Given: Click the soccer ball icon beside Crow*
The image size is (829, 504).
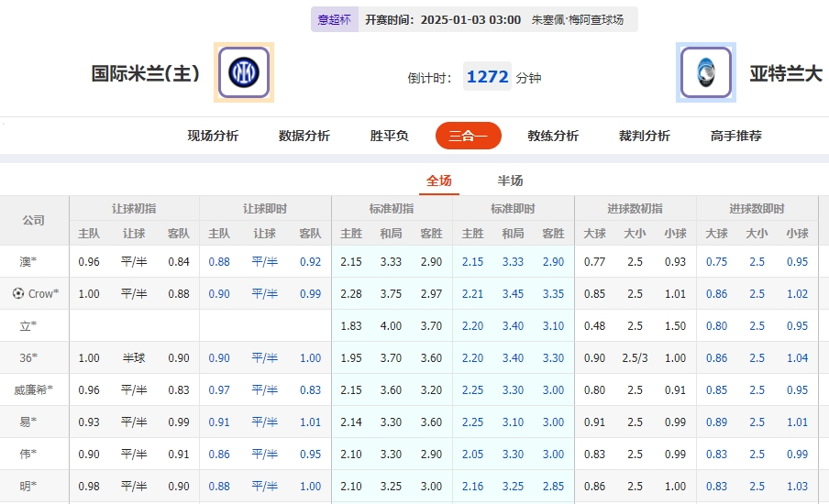Looking at the screenshot, I should 17,293.
